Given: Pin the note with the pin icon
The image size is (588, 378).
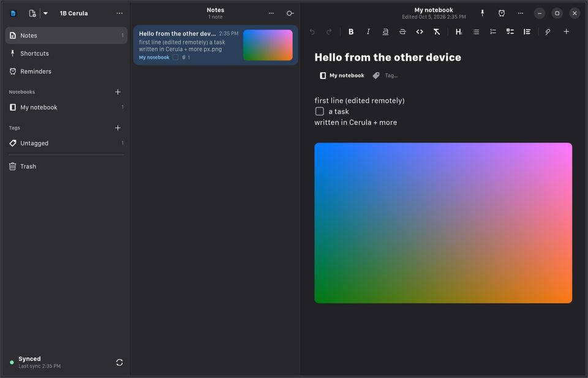Looking at the screenshot, I should (482, 13).
